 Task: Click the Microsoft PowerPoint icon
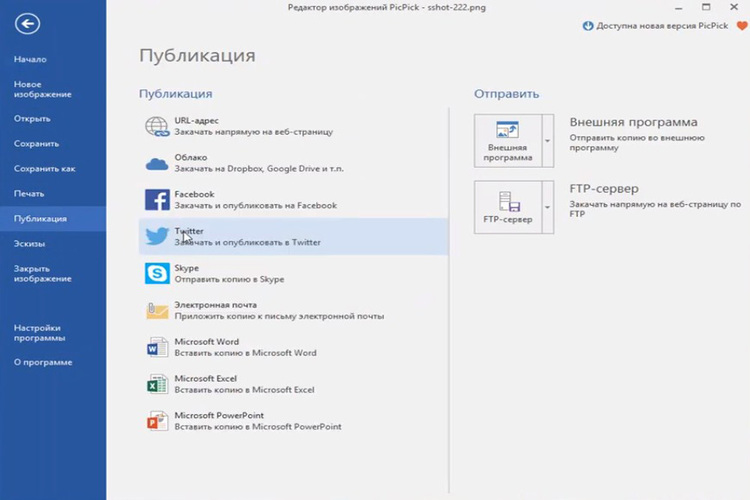(x=157, y=421)
